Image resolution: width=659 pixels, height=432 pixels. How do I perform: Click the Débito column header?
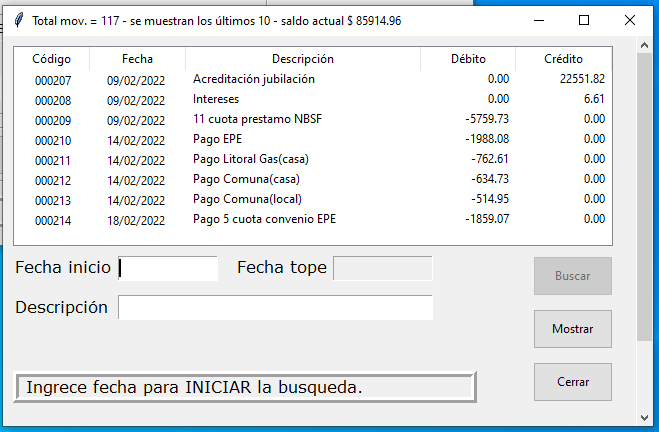[468, 59]
